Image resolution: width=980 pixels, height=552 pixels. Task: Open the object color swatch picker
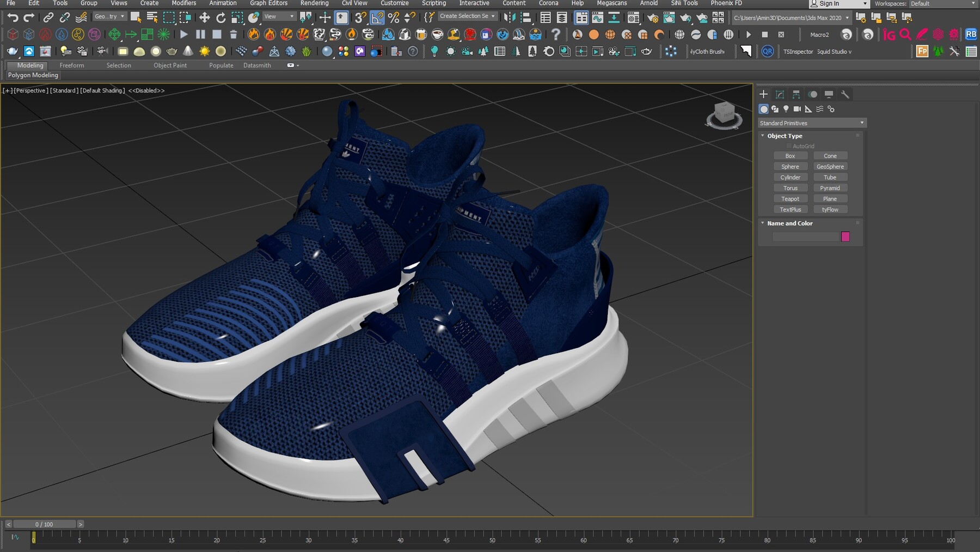[846, 236]
